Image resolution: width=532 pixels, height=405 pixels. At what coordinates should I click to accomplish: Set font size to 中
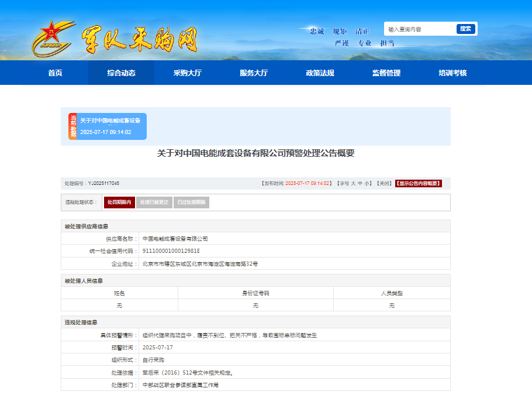pos(360,183)
